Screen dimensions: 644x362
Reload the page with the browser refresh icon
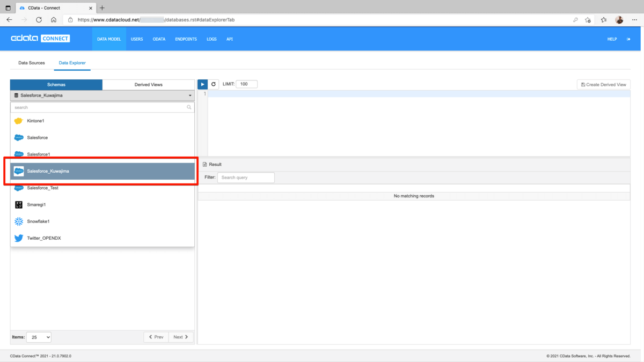click(x=39, y=20)
